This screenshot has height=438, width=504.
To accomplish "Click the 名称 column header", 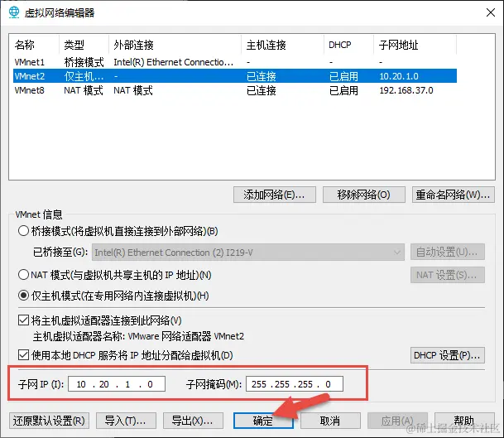I will [36, 45].
